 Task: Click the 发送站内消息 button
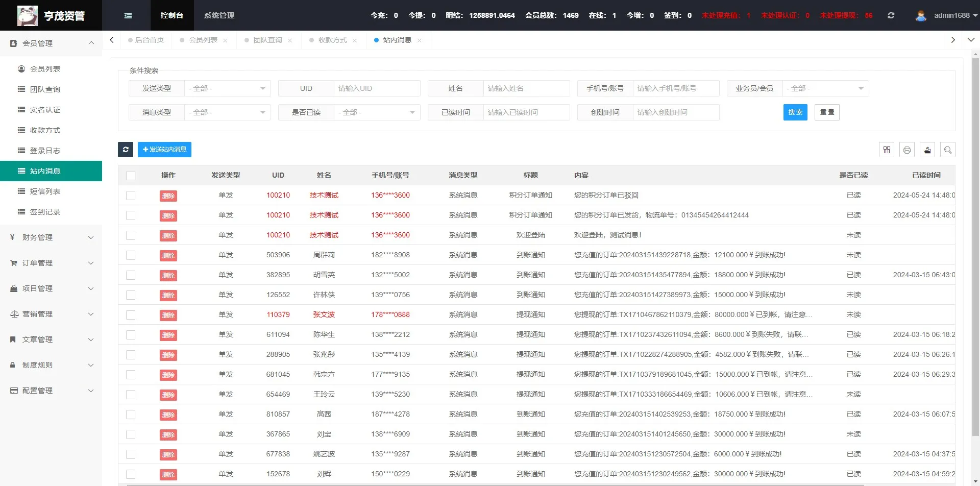164,150
